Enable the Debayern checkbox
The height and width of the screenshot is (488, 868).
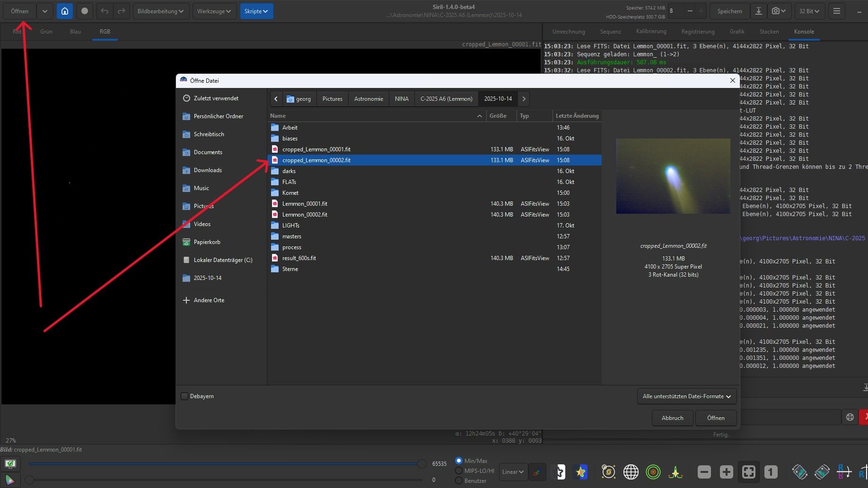click(184, 396)
